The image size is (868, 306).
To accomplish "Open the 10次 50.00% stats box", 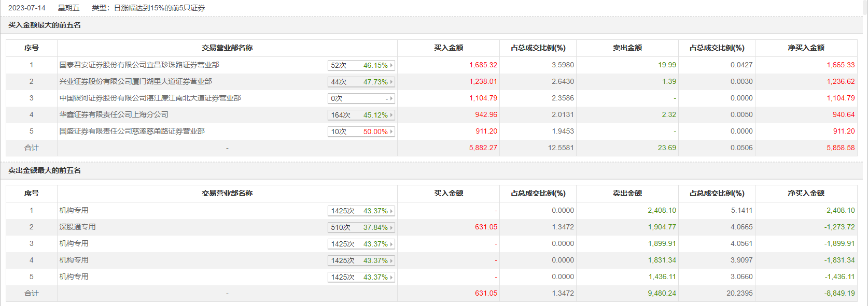I will pyautogui.click(x=361, y=132).
